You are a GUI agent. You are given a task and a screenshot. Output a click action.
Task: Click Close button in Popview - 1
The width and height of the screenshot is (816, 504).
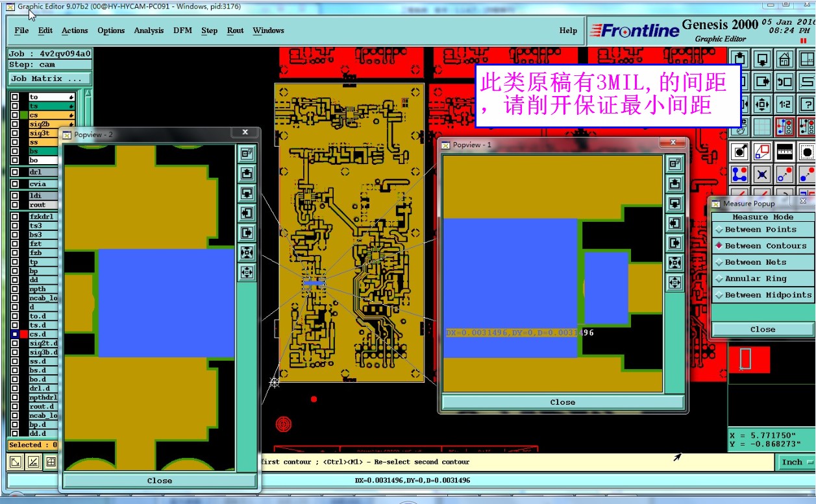click(562, 402)
